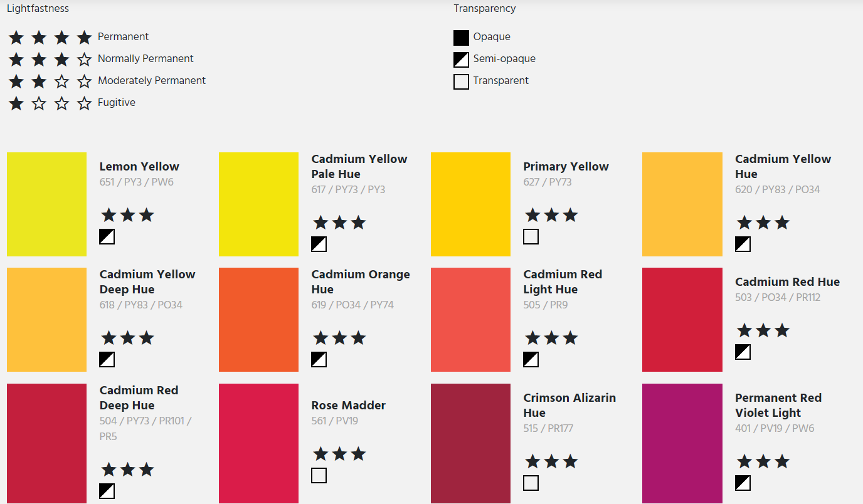The height and width of the screenshot is (504, 863).
Task: Click the Cadmium Red Deep Hue name
Action: click(x=139, y=397)
